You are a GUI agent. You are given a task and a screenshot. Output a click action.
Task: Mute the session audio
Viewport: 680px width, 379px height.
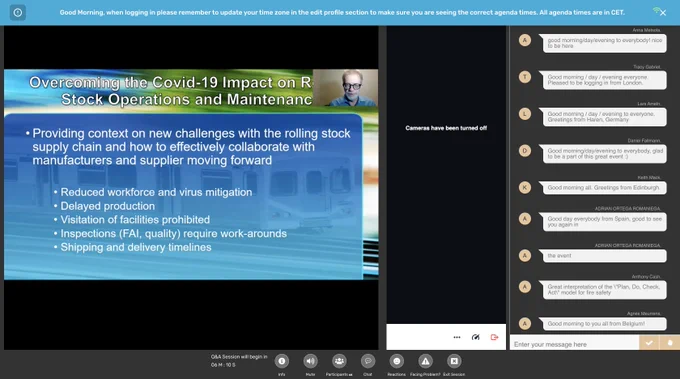click(310, 361)
